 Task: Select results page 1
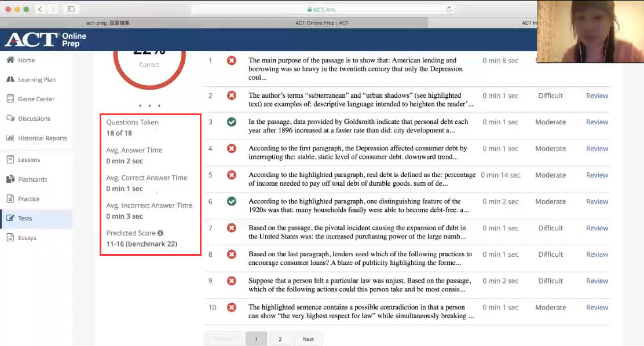[256, 339]
